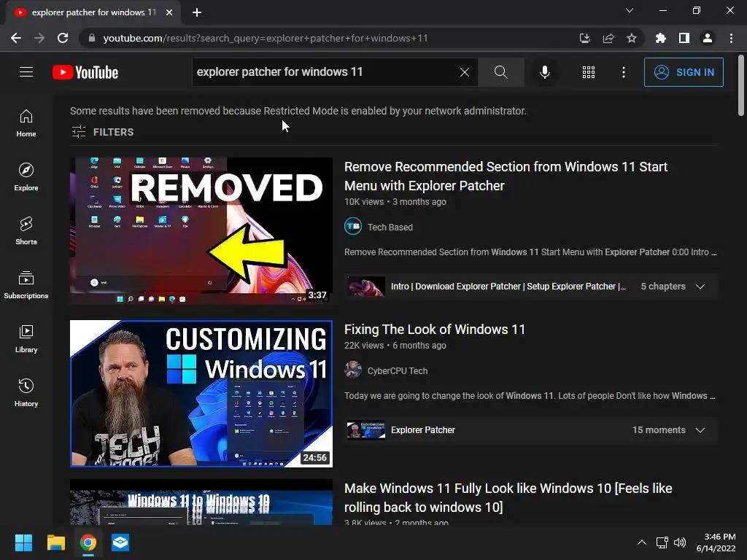Open the clock and date flyout
The image size is (747, 560).
point(716,542)
